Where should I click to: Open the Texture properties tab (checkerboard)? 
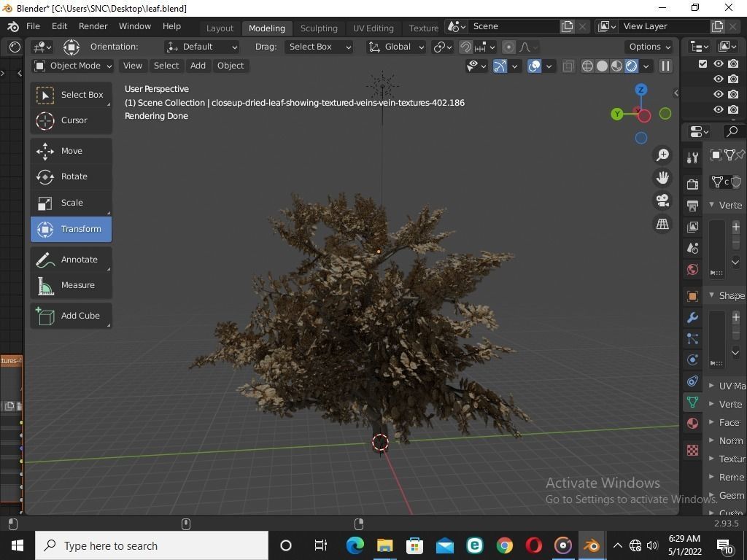coord(692,449)
